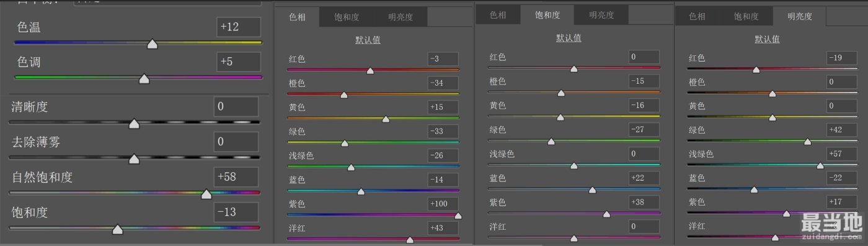Screen dimensions: 868x246
Task: Click the luminance panel 红色 slider handle
Action: click(x=756, y=70)
